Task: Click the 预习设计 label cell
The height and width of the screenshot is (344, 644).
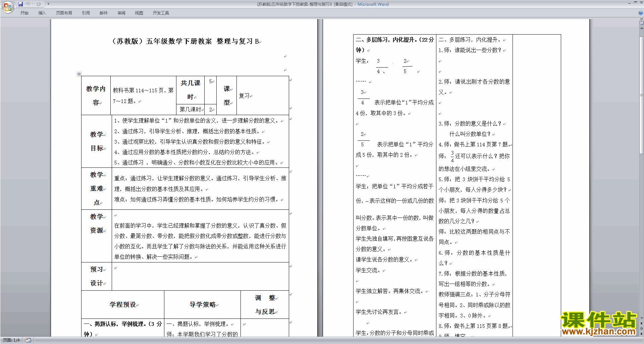Action: (97, 276)
